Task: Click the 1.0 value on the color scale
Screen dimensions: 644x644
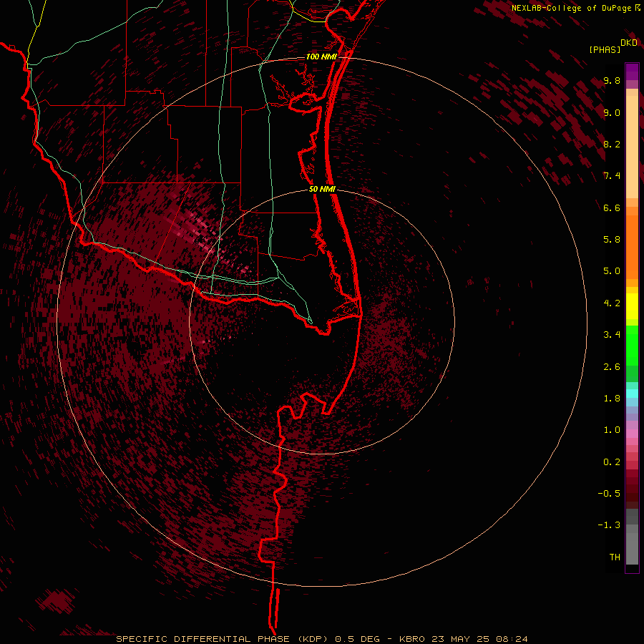Action: click(612, 430)
